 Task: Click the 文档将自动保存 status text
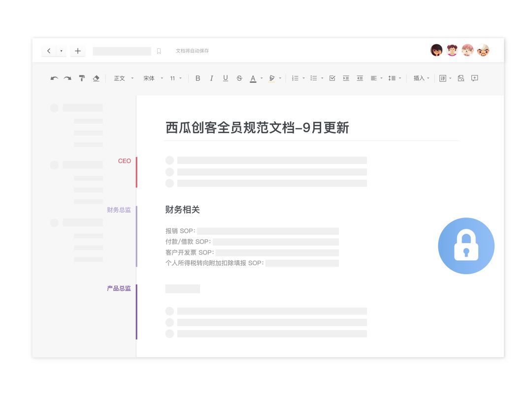pyautogui.click(x=193, y=51)
